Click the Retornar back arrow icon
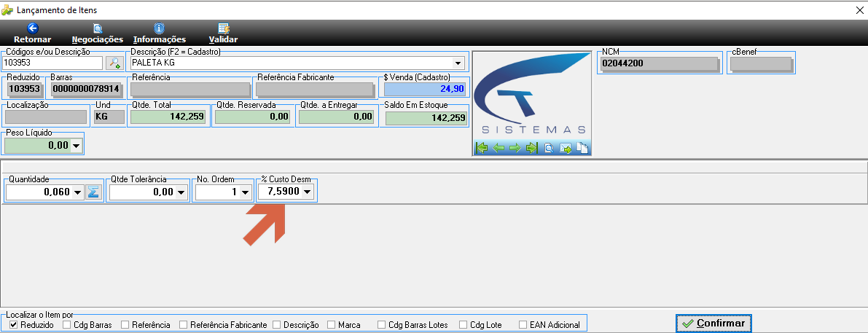 click(x=32, y=28)
